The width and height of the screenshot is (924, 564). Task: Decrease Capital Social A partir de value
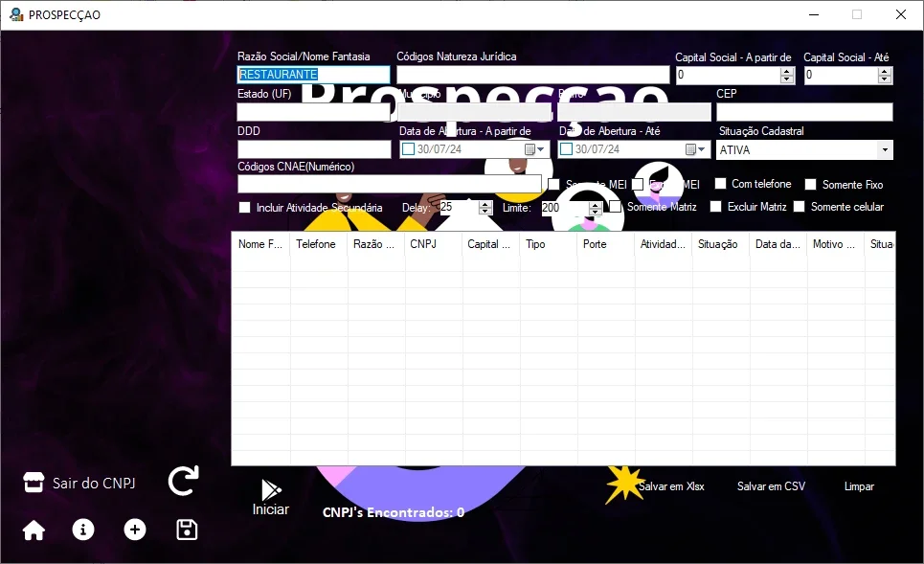(787, 79)
